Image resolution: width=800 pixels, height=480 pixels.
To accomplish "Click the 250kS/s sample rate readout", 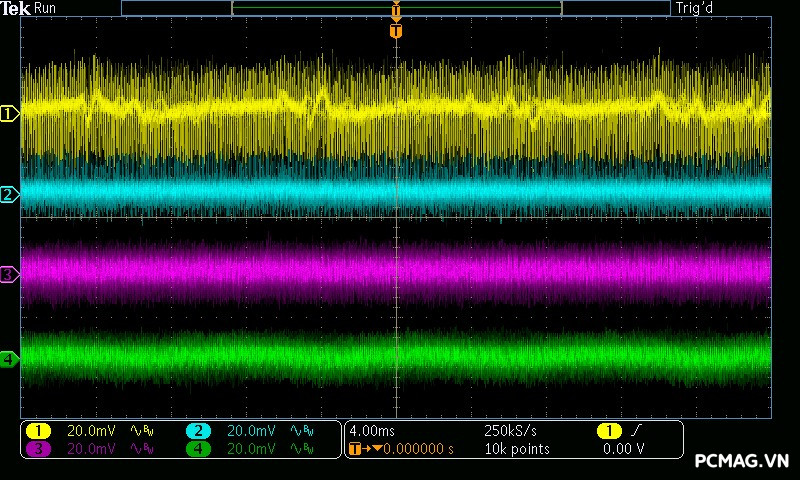I will pos(510,431).
